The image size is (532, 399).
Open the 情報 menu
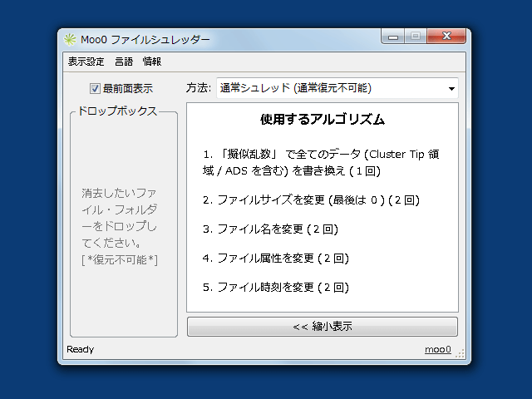pos(152,62)
